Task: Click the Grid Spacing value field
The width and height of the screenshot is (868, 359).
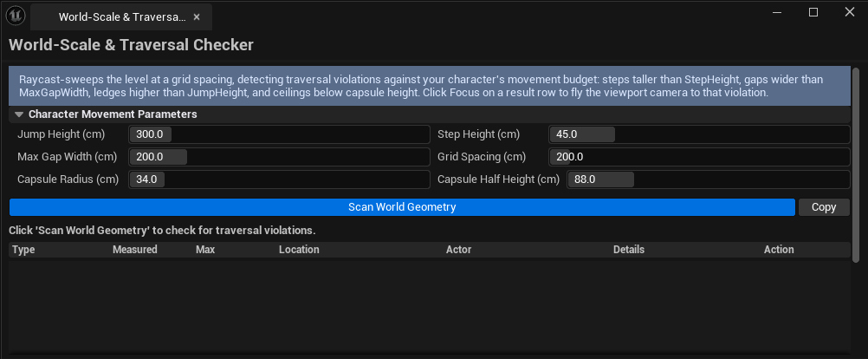Action: pos(699,157)
